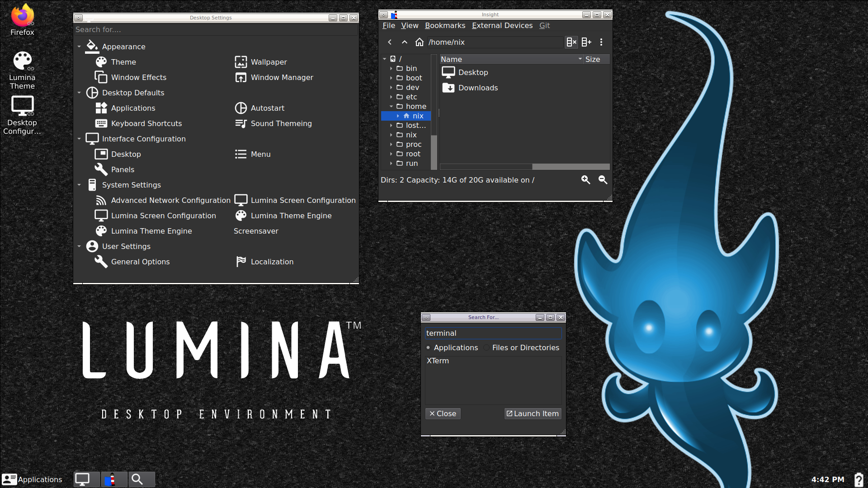Click the Close button in search dialog
Viewport: 868px width, 488px height.
[x=443, y=413]
